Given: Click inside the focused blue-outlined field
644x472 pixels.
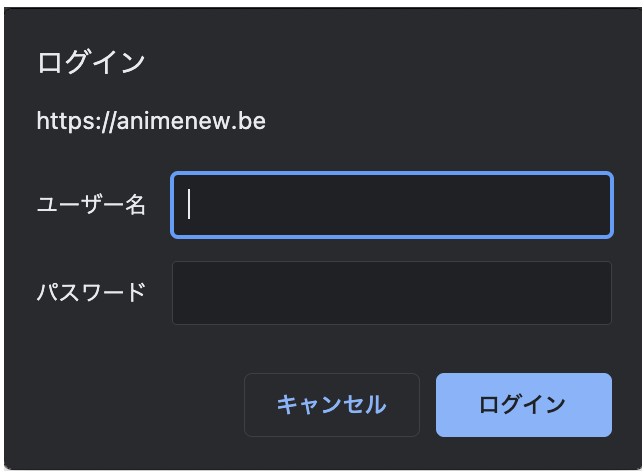Looking at the screenshot, I should coord(392,205).
